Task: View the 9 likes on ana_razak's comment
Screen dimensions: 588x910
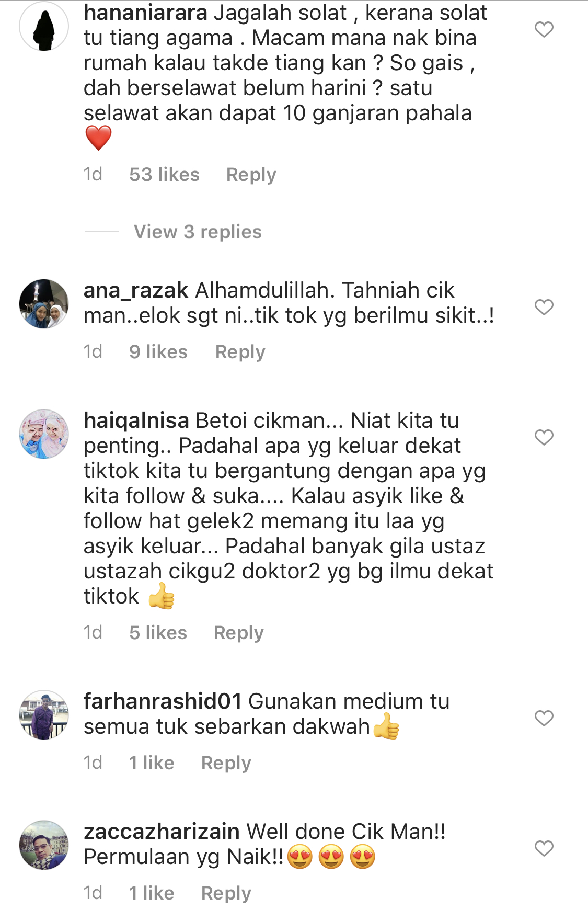Action: [x=158, y=352]
